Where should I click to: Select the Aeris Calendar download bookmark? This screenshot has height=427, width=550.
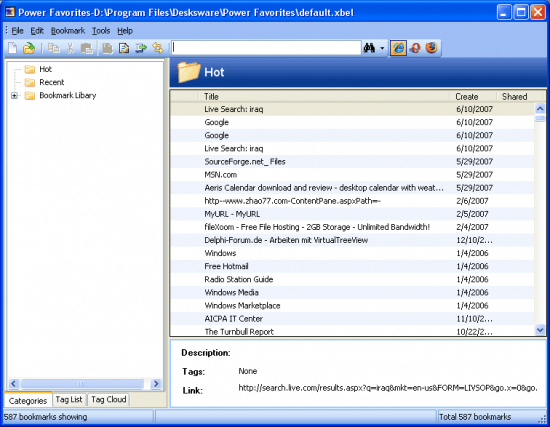353,188
